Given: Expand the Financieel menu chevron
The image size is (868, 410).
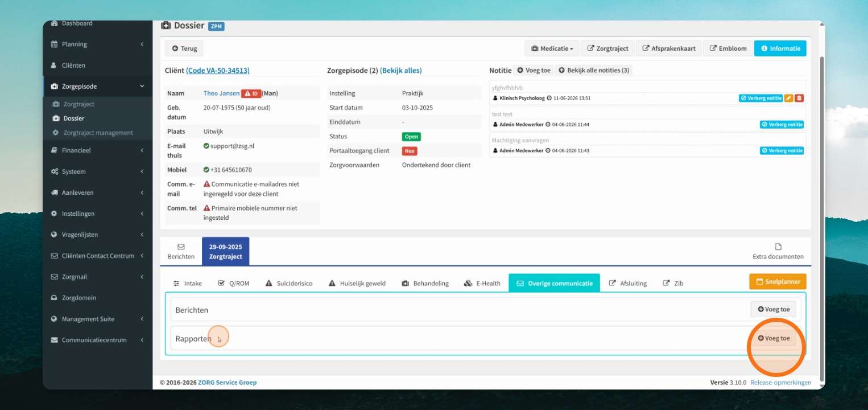Looking at the screenshot, I should 142,150.
